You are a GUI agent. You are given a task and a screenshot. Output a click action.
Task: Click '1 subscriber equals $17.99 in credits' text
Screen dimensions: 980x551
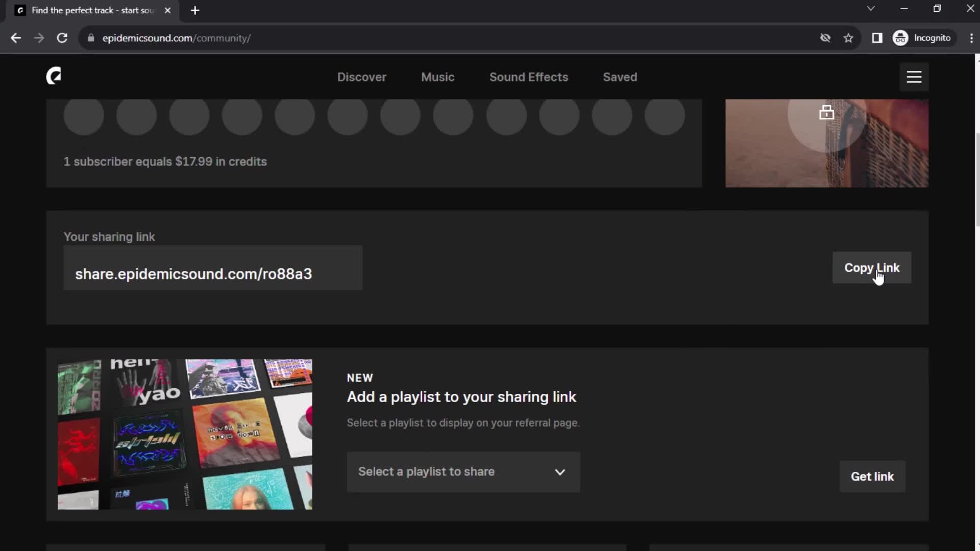165,162
